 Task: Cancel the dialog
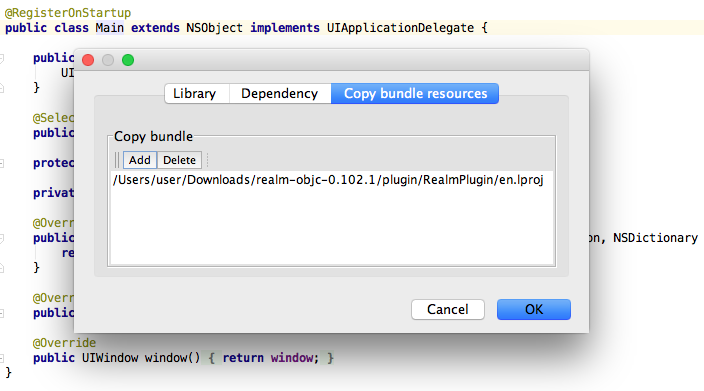tap(448, 309)
